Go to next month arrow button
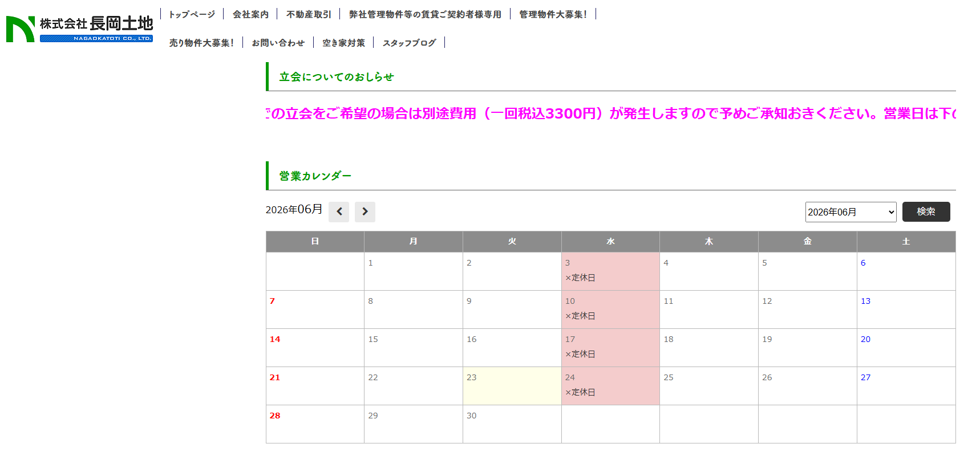Screen dimensions: 980x460 point(365,211)
